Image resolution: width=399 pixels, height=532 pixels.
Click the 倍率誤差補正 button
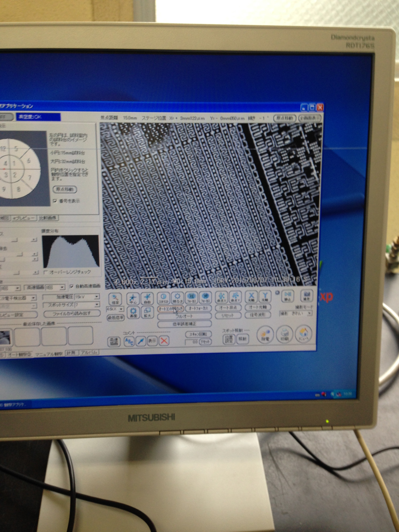pos(185,324)
